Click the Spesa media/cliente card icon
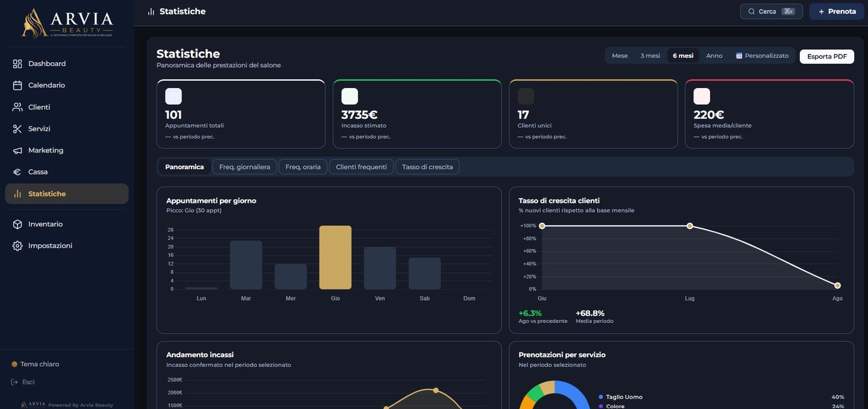The image size is (868, 409). (702, 96)
